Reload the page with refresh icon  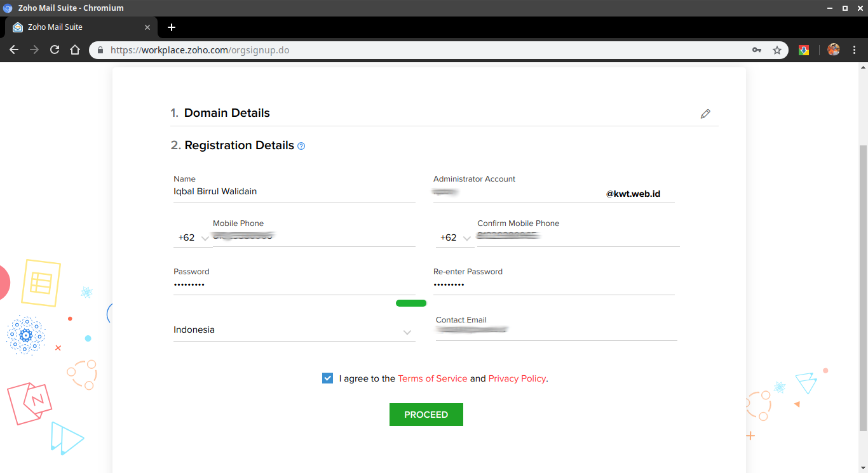click(x=55, y=50)
